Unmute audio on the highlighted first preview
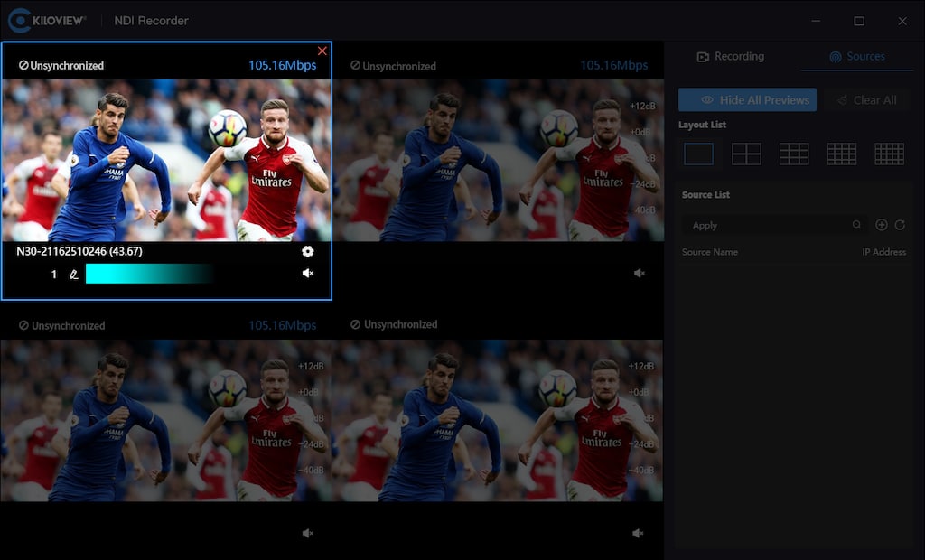925x560 pixels. pos(308,274)
